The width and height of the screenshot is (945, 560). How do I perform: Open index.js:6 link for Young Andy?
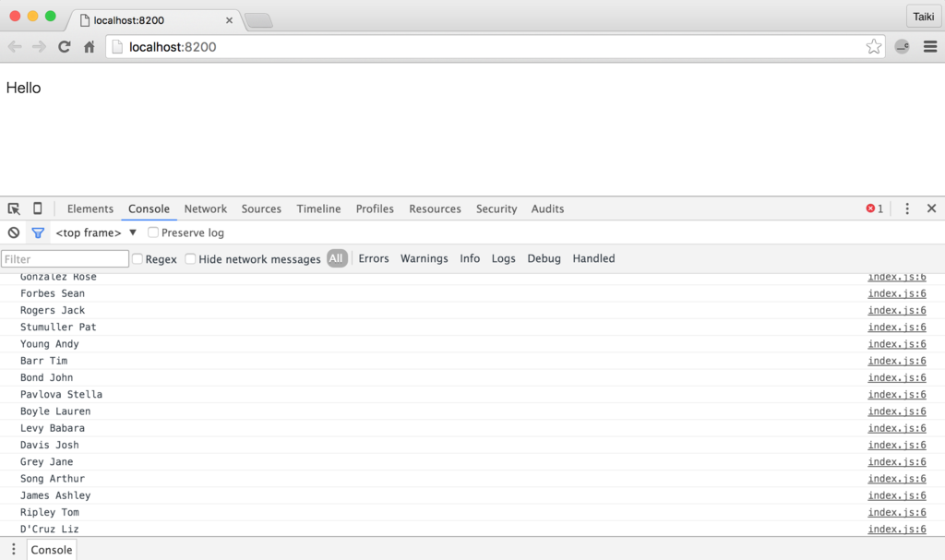click(x=897, y=344)
